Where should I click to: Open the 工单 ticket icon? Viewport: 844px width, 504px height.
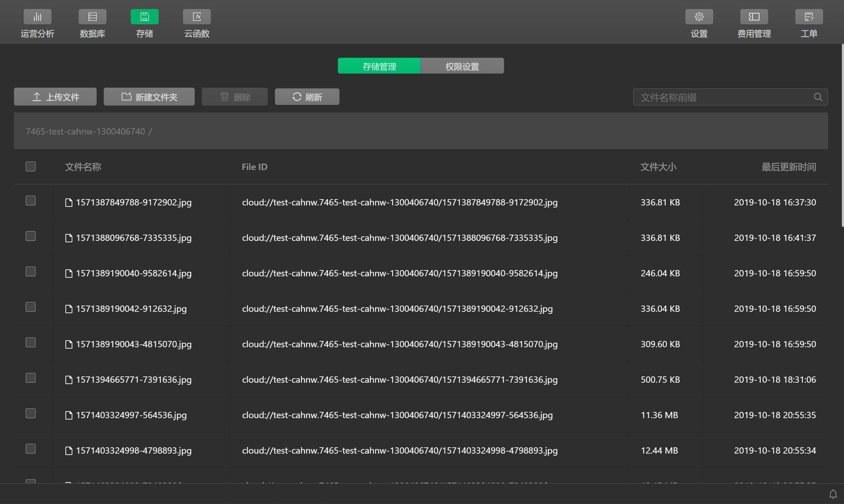809,17
